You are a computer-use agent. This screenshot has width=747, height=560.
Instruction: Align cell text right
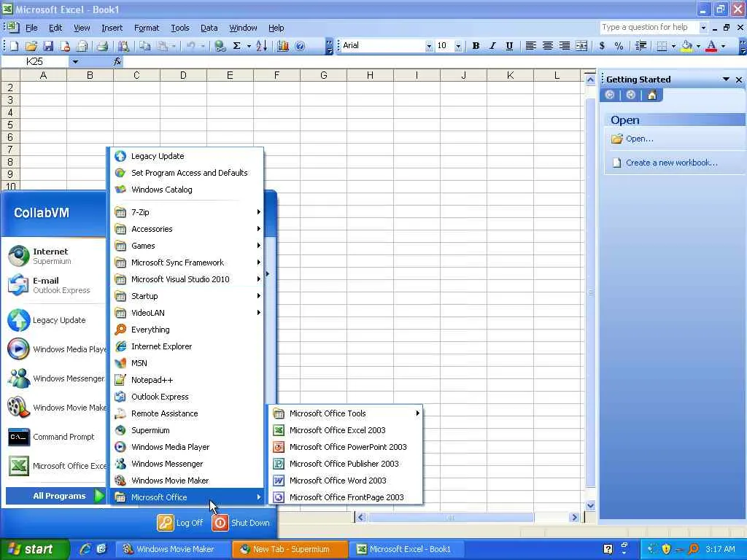(564, 46)
